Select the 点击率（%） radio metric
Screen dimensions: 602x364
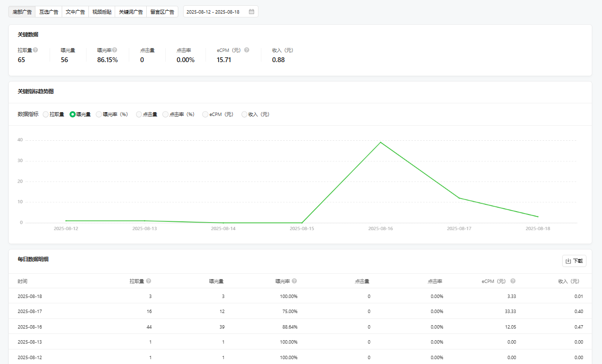(x=166, y=115)
